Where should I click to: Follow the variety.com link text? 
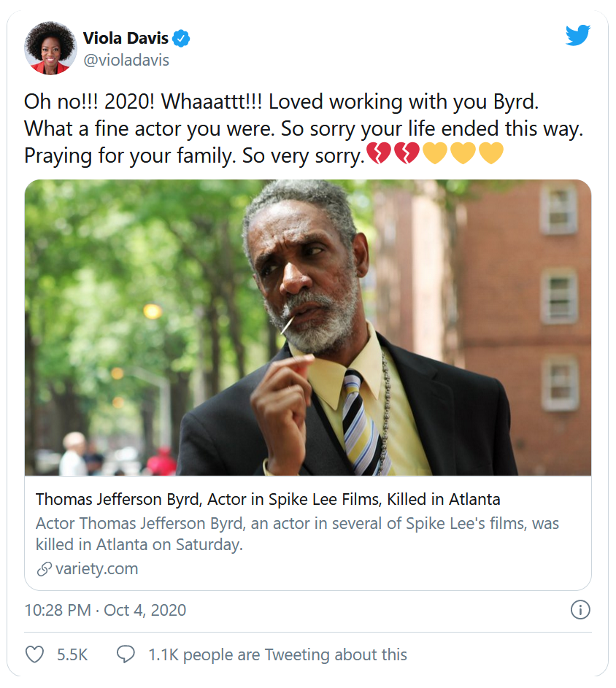(x=96, y=569)
